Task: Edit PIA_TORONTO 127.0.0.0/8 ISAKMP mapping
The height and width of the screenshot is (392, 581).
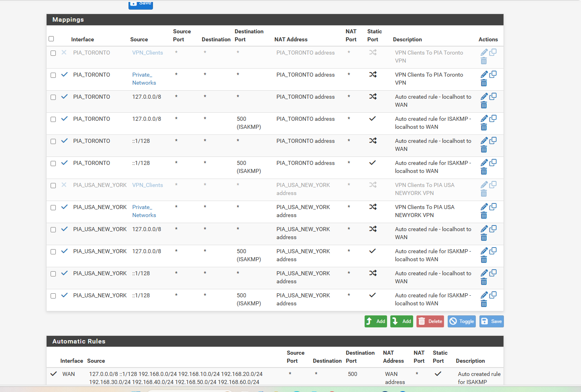Action: [x=484, y=119]
